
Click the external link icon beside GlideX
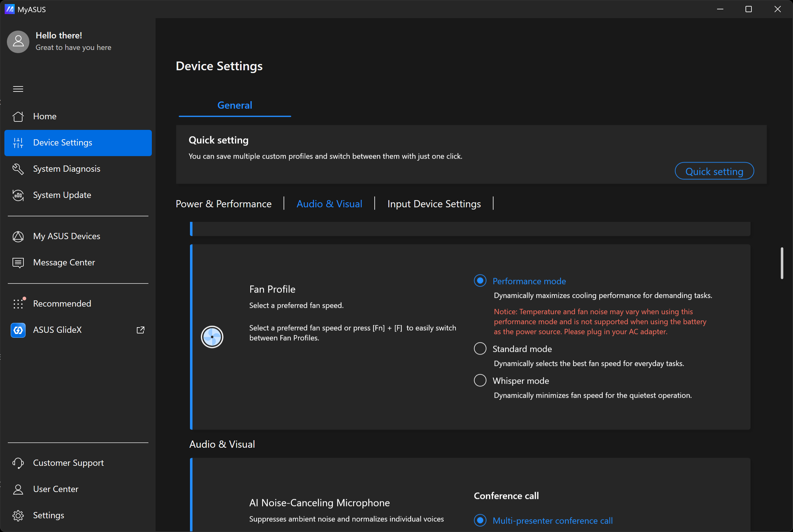141,330
